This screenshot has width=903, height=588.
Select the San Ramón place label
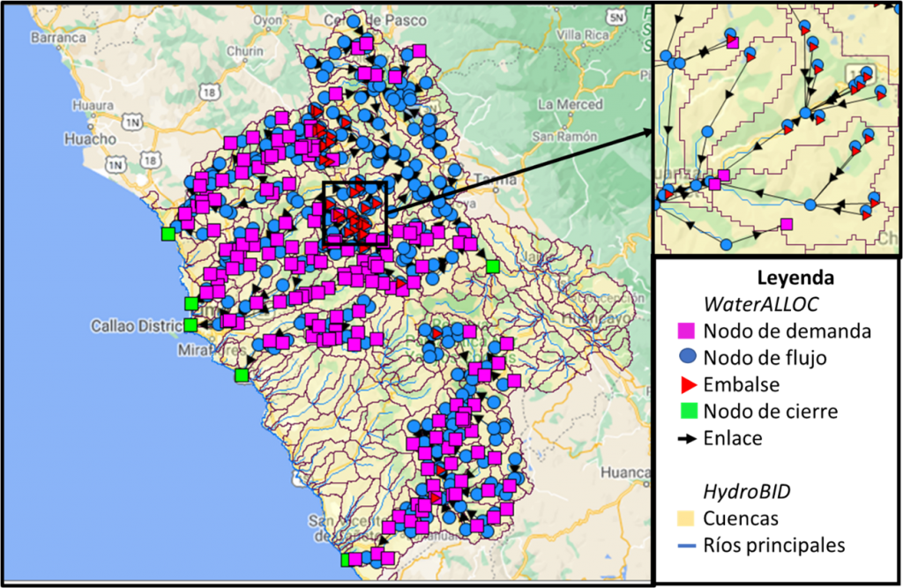[x=564, y=137]
